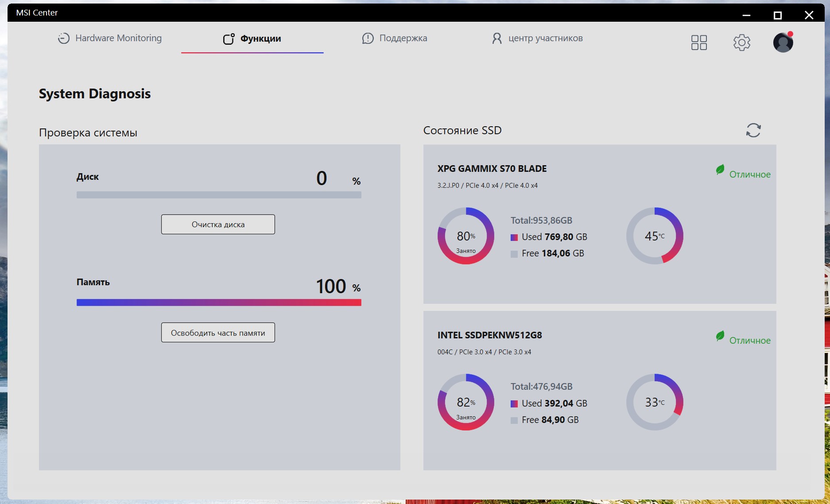Screen dimensions: 830x504
Task: Click the 33°C temperature ring of INTEL SSD
Action: coord(655,402)
